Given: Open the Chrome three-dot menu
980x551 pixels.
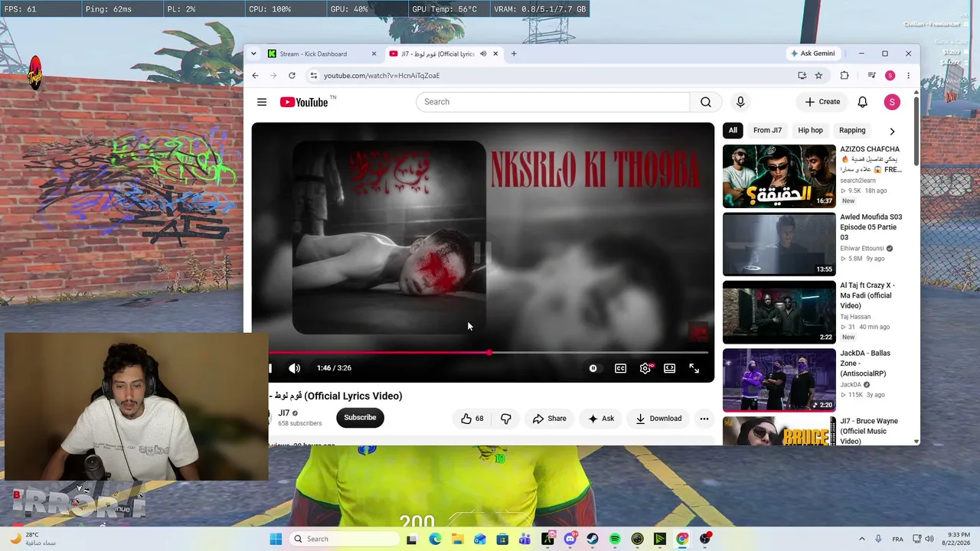Looking at the screenshot, I should tap(908, 76).
